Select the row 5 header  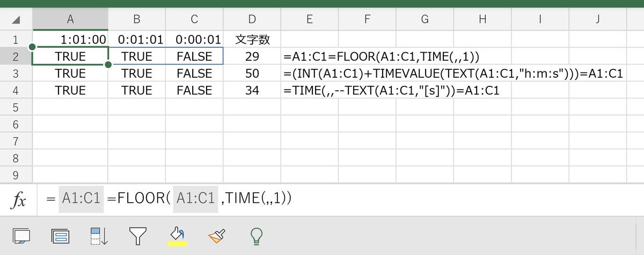16,107
